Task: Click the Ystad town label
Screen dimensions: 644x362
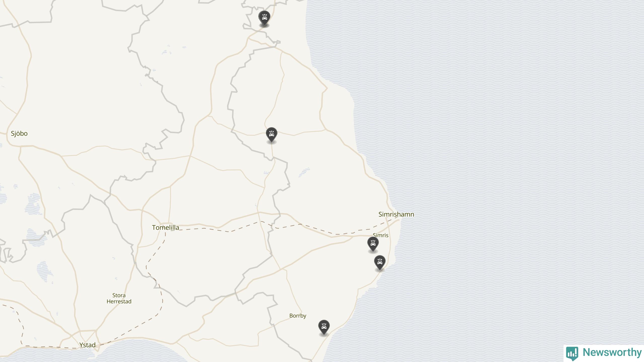Action: [87, 345]
